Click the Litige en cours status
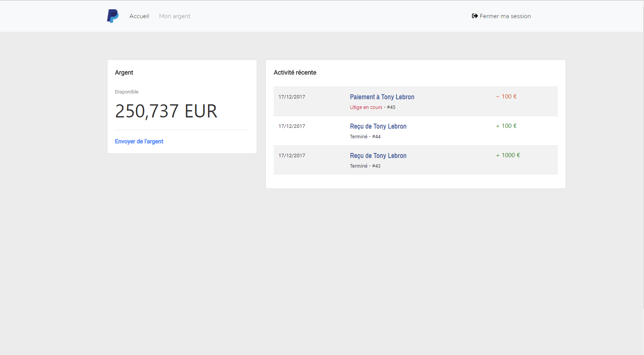This screenshot has height=355, width=644. (366, 107)
